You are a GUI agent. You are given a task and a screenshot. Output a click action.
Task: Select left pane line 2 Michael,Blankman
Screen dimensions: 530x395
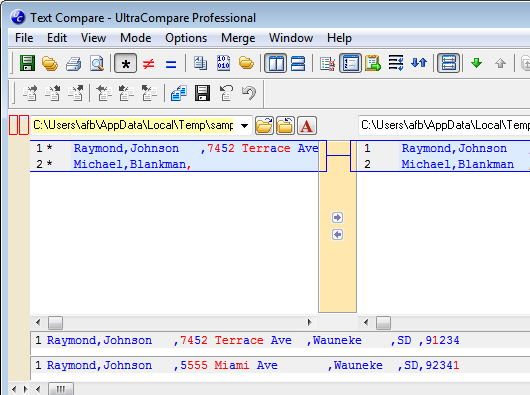point(174,164)
